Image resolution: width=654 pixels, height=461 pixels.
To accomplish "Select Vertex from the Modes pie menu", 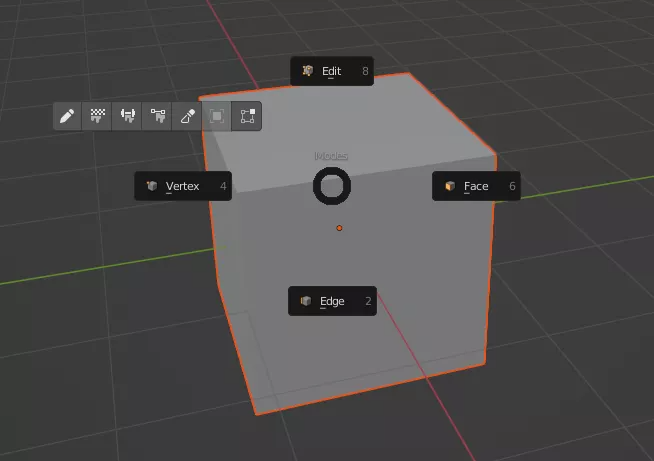I will pyautogui.click(x=183, y=186).
